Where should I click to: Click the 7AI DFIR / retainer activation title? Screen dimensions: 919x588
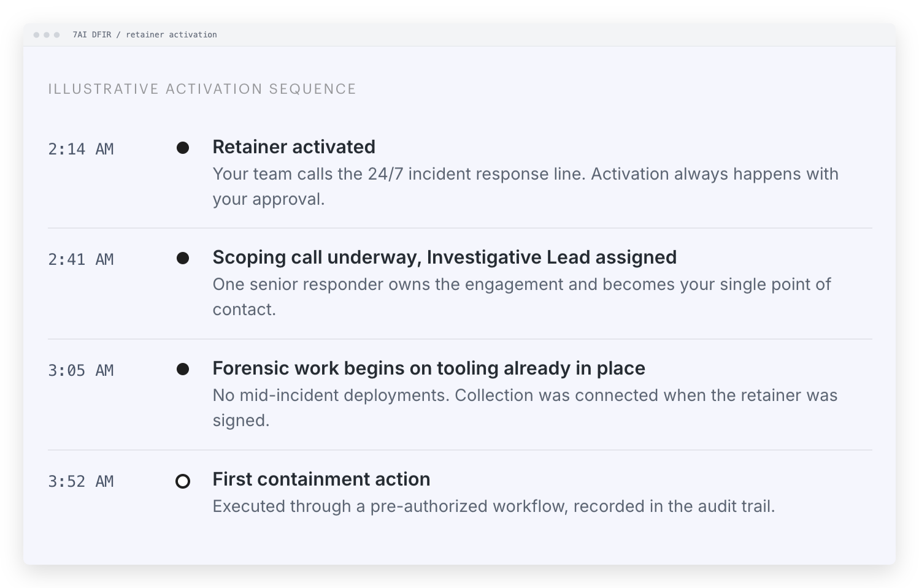[x=145, y=35]
